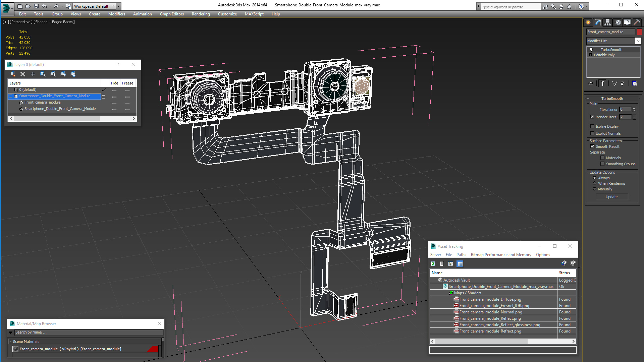This screenshot has width=644, height=362.
Task: Open Bitmap Performance and Memory menu
Action: (501, 255)
